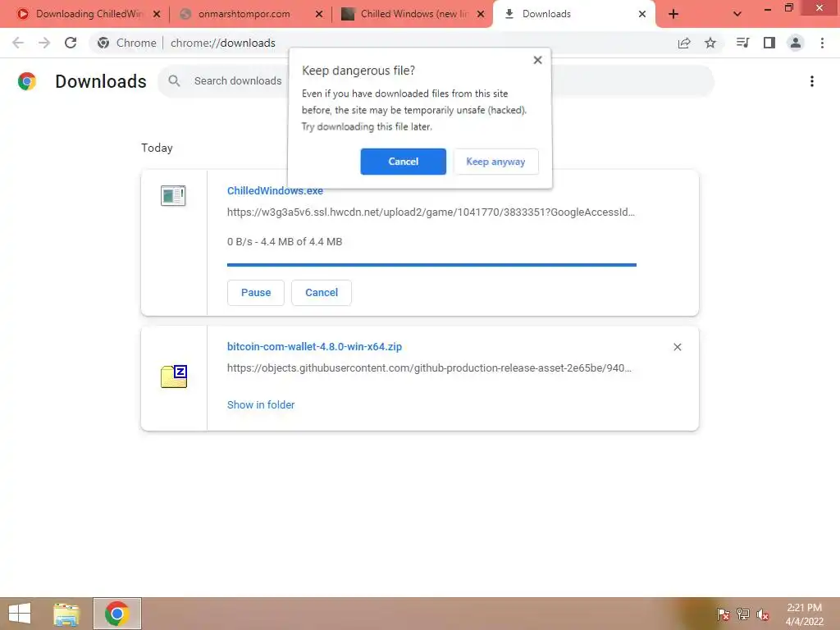
Task: Click the githubusercontent source URL text
Action: coord(429,368)
